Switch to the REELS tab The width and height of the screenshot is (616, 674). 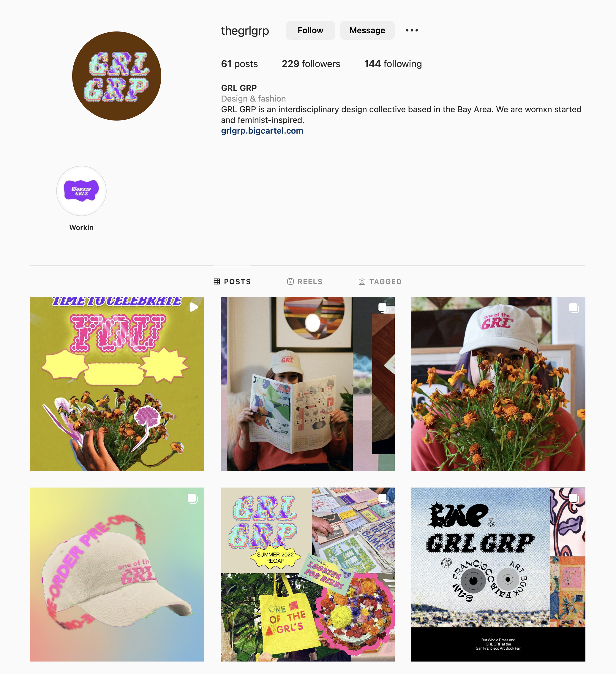(305, 281)
